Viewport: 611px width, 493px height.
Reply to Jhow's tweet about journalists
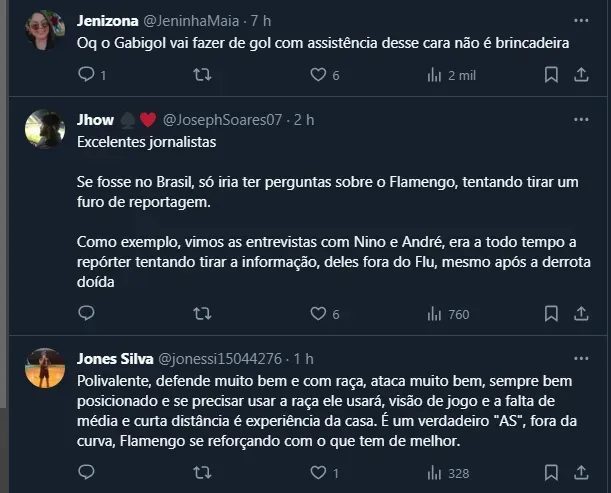pos(85,314)
